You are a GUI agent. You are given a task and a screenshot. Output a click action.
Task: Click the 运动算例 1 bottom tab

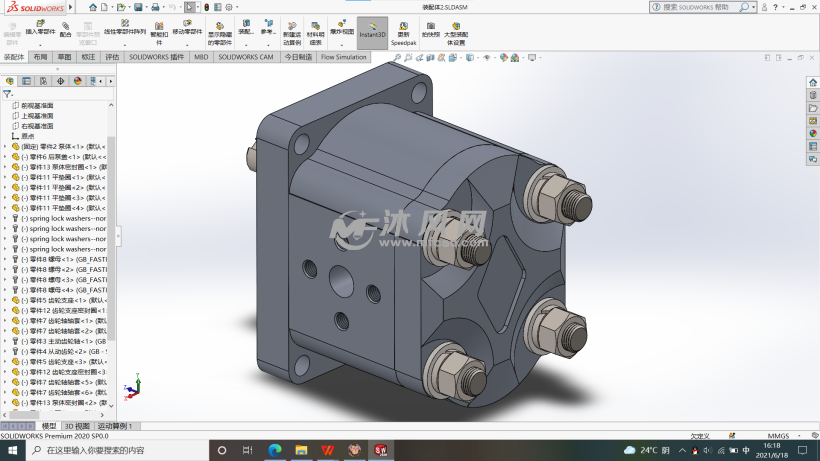(114, 426)
